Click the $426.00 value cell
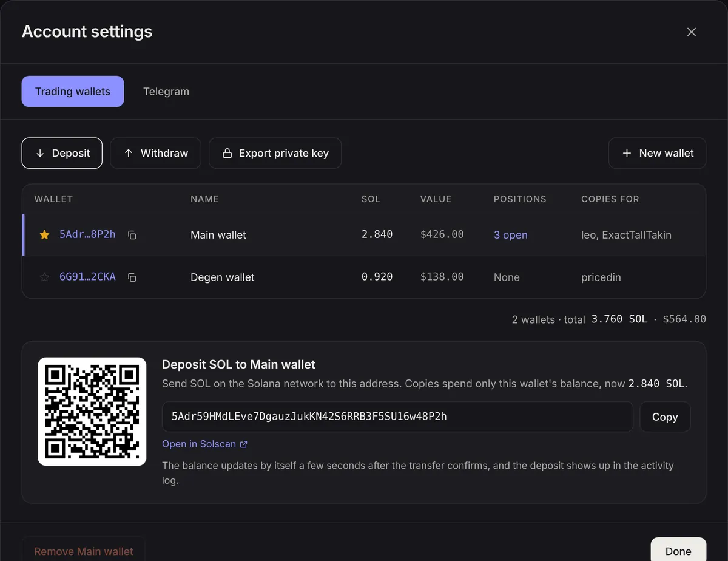This screenshot has width=728, height=561. (442, 234)
